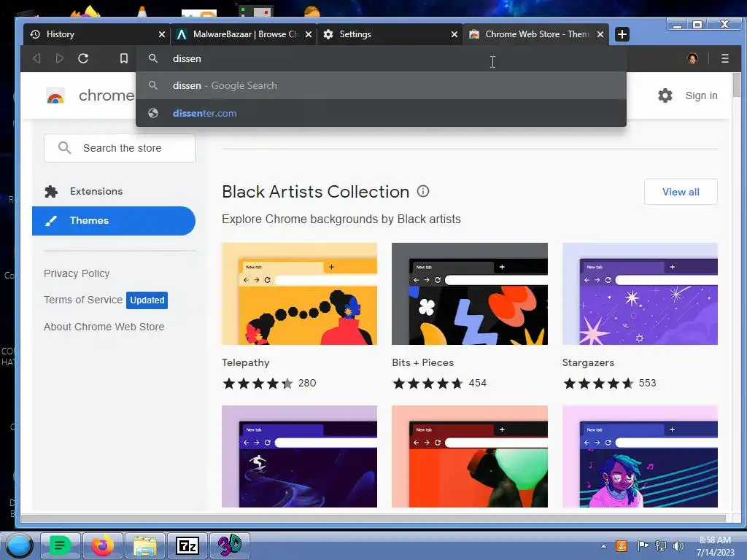The width and height of the screenshot is (747, 560).
Task: Open About Chrome Web Store link
Action: pyautogui.click(x=104, y=327)
